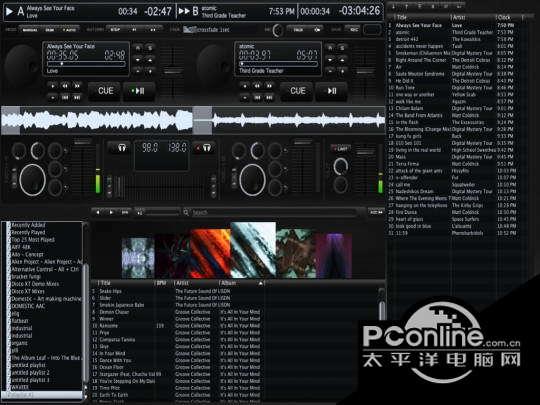Click the purple album cover thumbnail
The height and width of the screenshot is (405, 540).
(x=333, y=255)
